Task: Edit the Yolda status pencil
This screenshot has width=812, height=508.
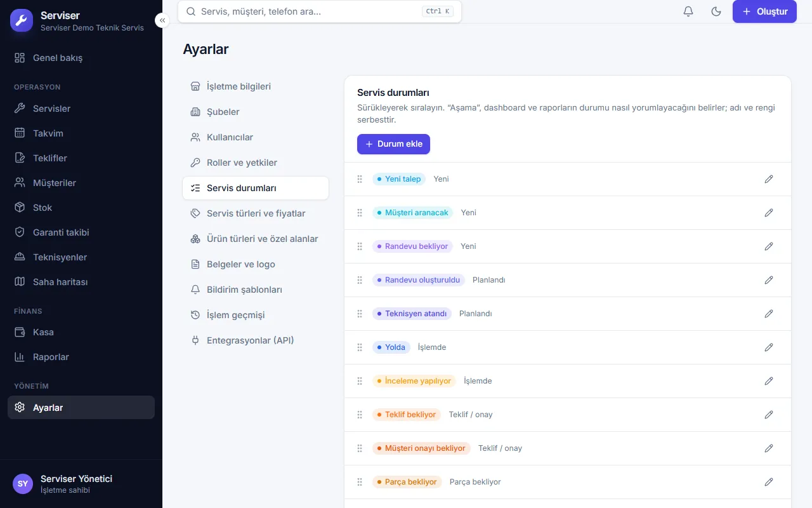Action: (769, 347)
